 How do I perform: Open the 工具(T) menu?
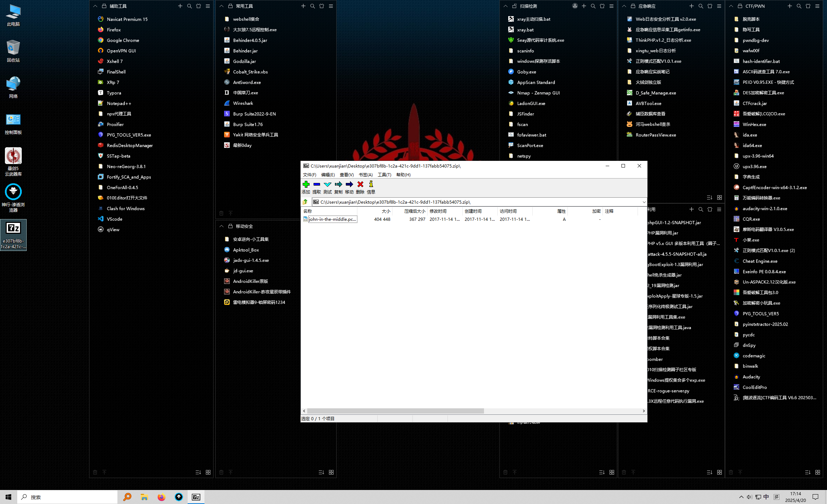pos(384,175)
